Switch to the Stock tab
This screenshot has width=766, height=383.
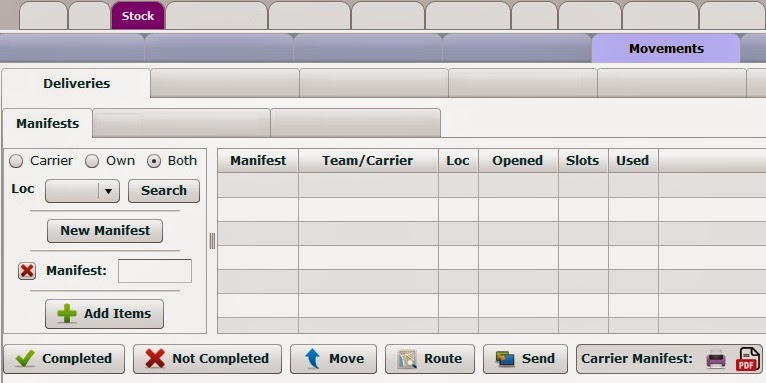click(x=138, y=16)
